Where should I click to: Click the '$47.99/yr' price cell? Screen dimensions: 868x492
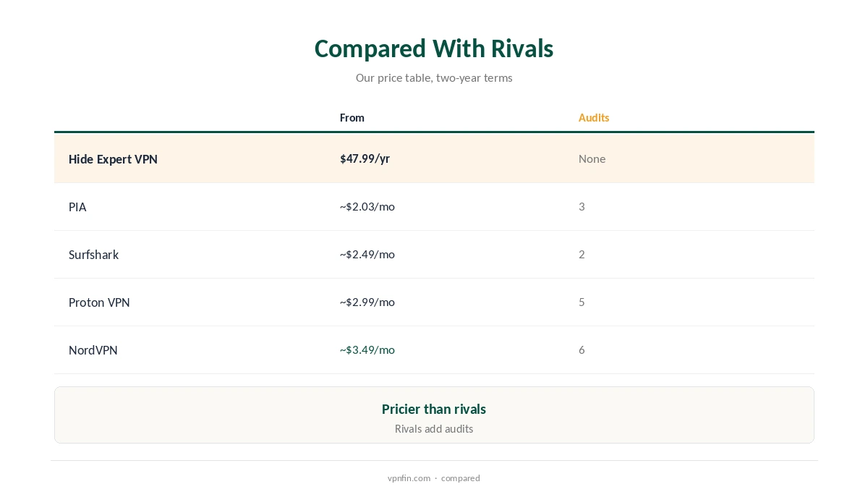pyautogui.click(x=365, y=158)
